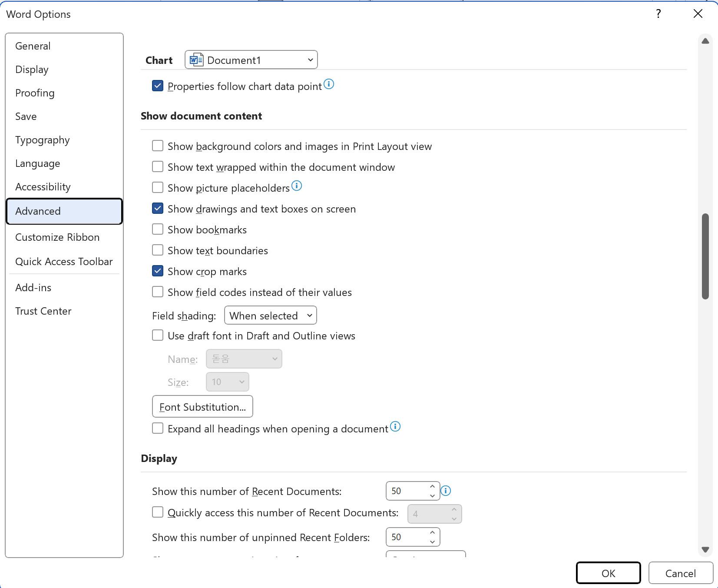Click the vertical scrollbar thumb
718x588 pixels.
pos(705,256)
